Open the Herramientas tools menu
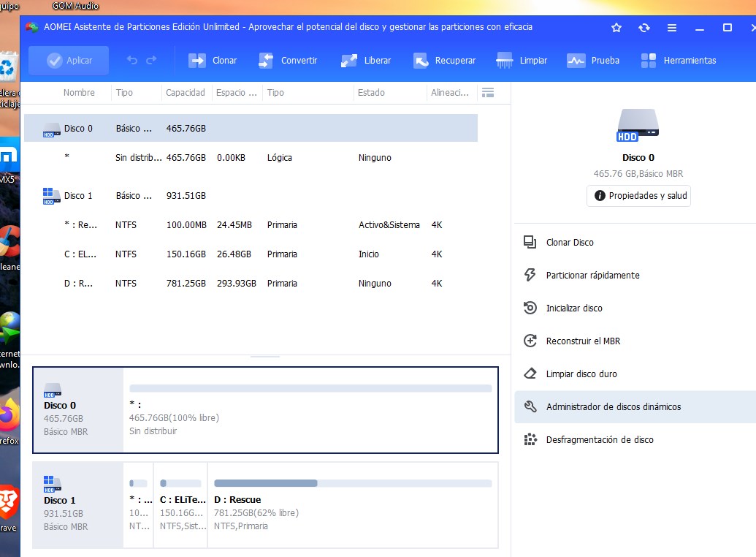The image size is (756, 557). (x=679, y=61)
